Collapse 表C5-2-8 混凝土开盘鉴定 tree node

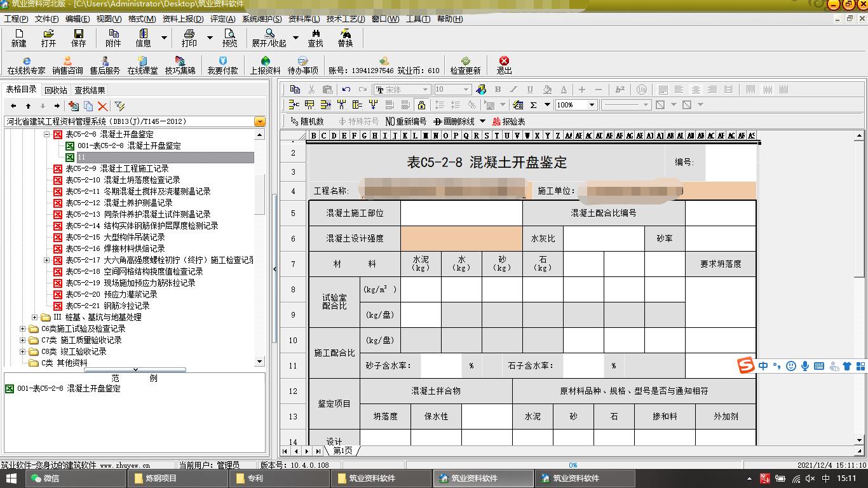click(x=46, y=135)
